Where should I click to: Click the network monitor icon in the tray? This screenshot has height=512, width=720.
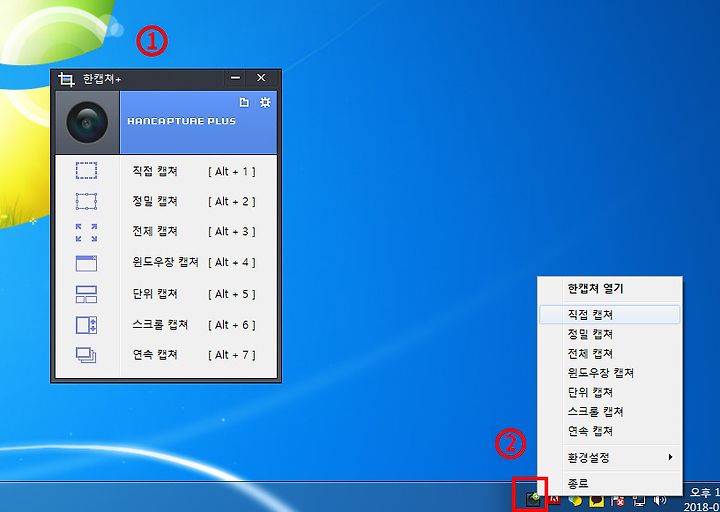tap(639, 501)
